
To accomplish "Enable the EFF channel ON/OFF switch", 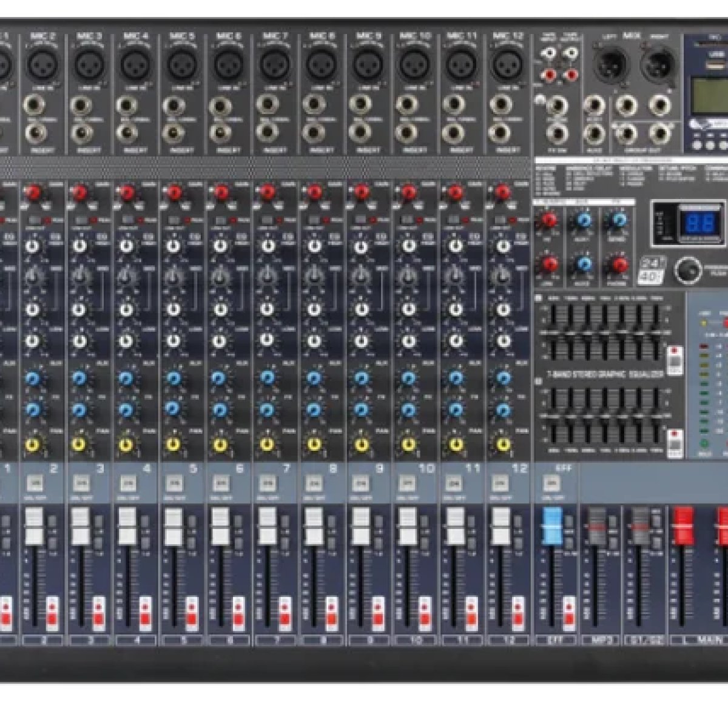I will (x=552, y=483).
